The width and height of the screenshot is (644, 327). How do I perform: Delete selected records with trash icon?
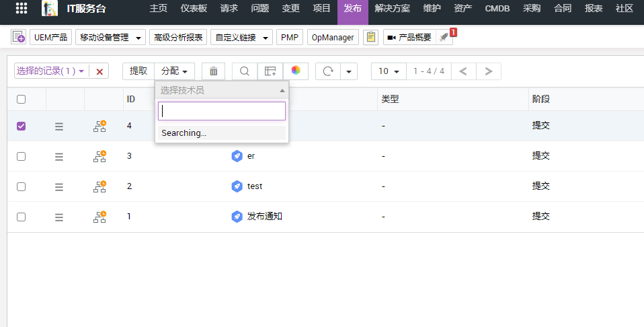pos(213,71)
